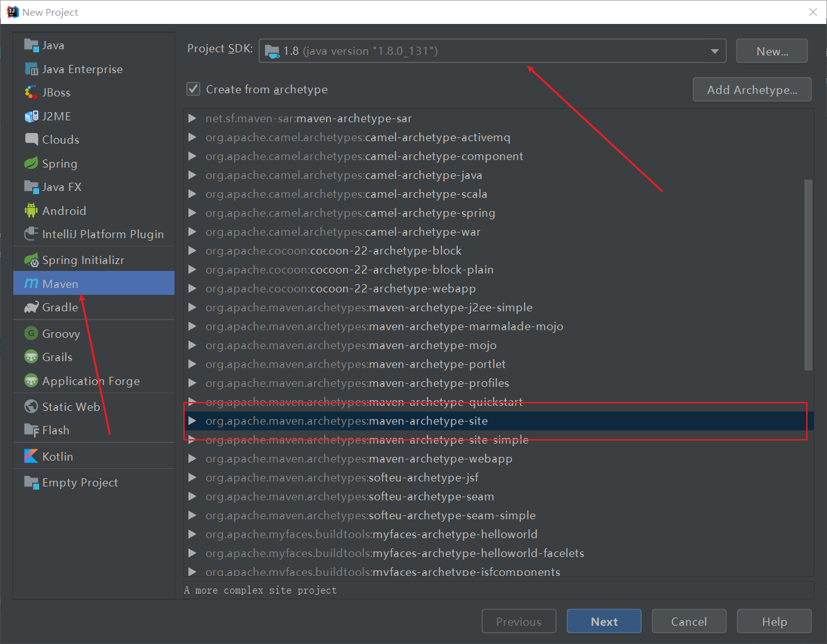The height and width of the screenshot is (644, 827).
Task: Click the IntelliJ logo in title bar
Action: tap(12, 11)
